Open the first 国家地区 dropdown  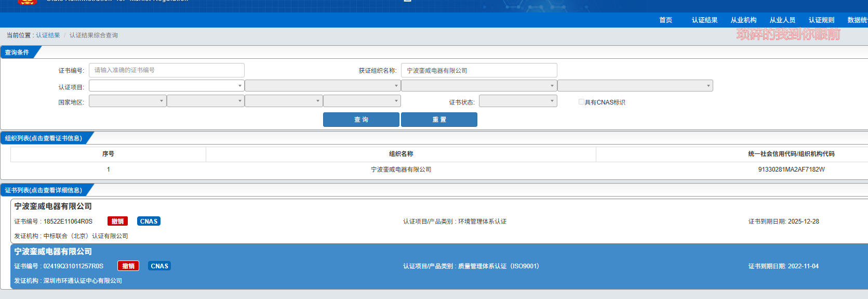(x=128, y=101)
